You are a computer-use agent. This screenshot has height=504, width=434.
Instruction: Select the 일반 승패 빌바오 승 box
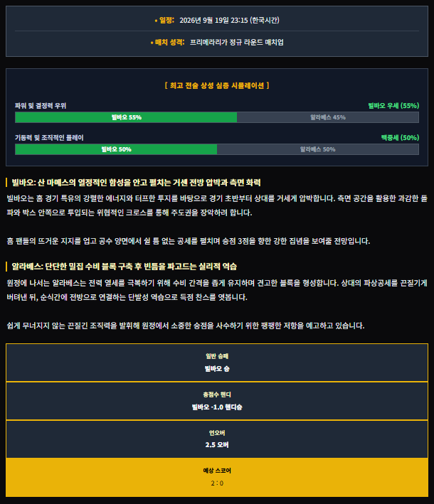click(x=217, y=363)
